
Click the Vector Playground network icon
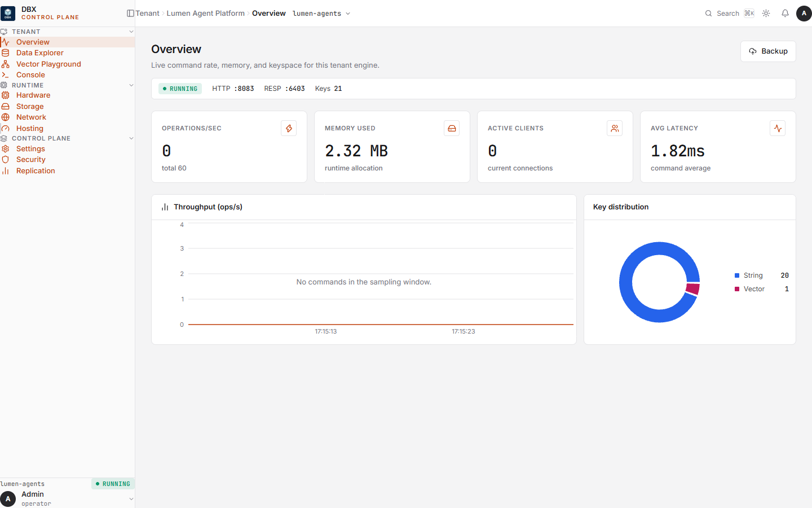click(5, 64)
